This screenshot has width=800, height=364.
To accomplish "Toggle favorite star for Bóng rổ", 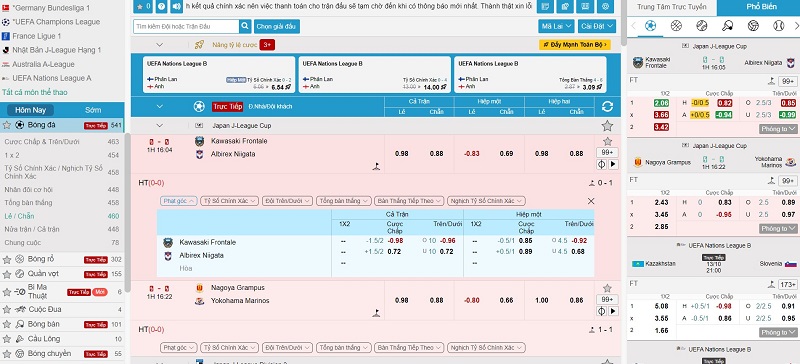I will click(x=7, y=259).
